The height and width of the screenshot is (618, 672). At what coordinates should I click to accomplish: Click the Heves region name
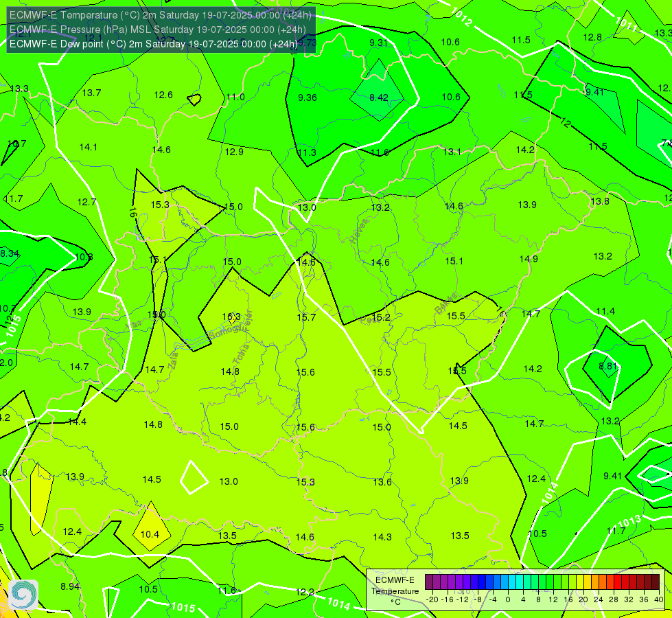tap(359, 231)
